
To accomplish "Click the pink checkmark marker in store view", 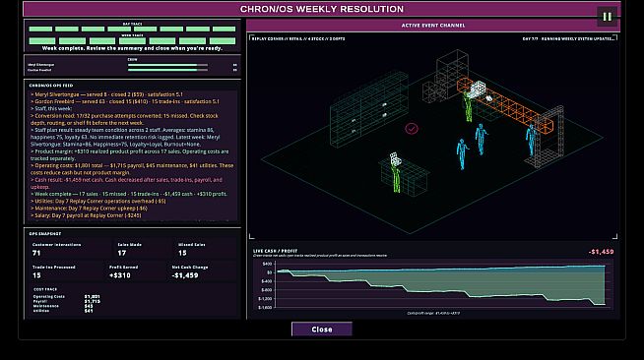I will [412, 129].
